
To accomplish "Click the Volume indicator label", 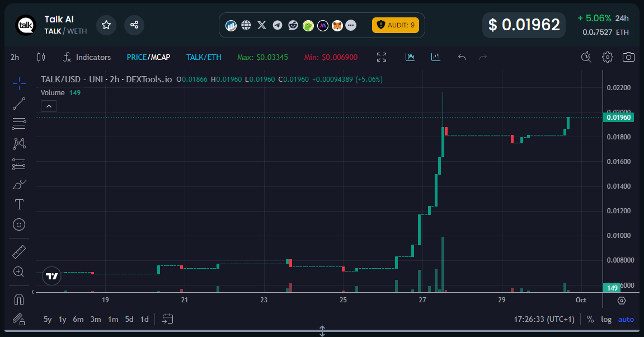I will click(53, 92).
